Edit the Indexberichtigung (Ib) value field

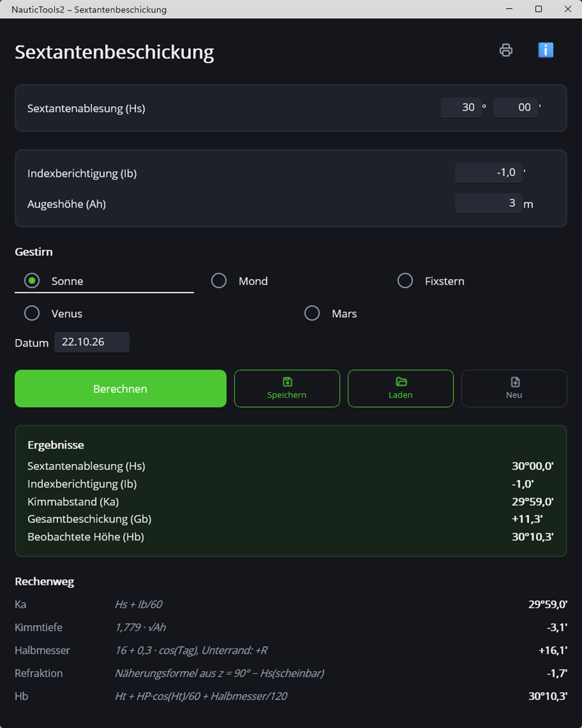(489, 173)
